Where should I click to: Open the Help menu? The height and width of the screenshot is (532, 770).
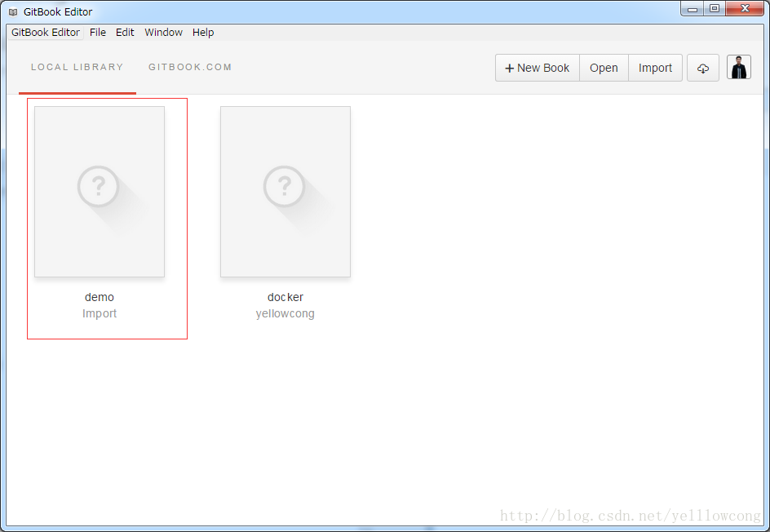(x=203, y=33)
